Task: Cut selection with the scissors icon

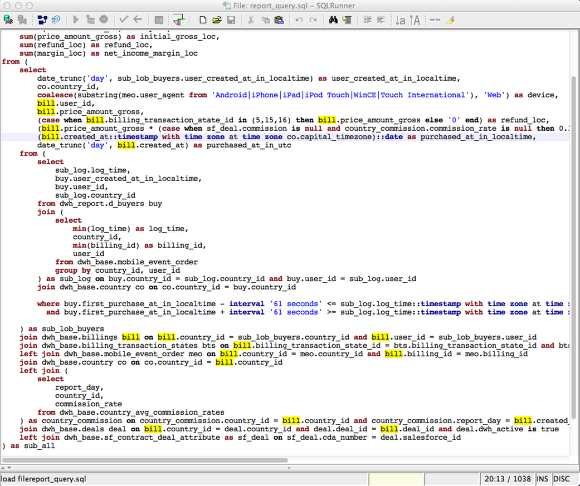Action: coord(251,20)
